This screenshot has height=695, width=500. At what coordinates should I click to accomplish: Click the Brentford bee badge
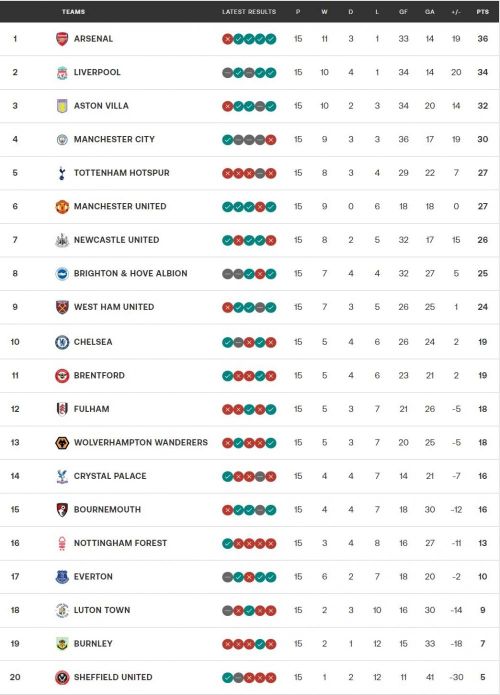click(62, 376)
